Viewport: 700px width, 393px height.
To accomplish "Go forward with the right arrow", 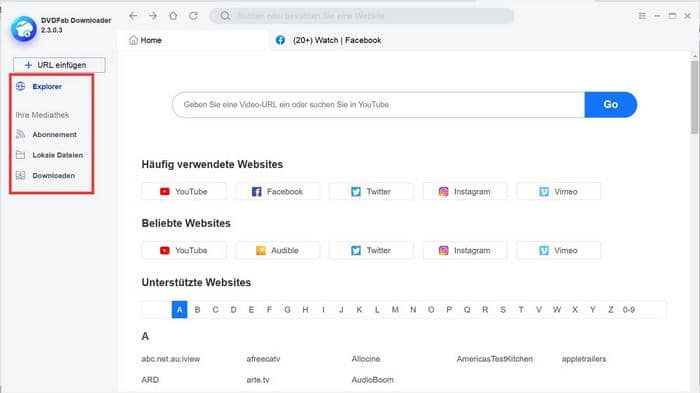I will [x=153, y=16].
